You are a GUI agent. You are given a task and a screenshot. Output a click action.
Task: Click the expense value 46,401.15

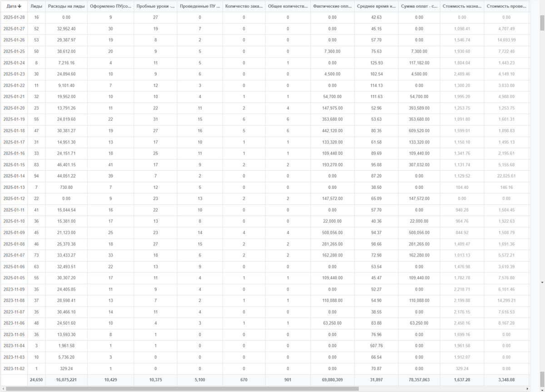pos(66,164)
